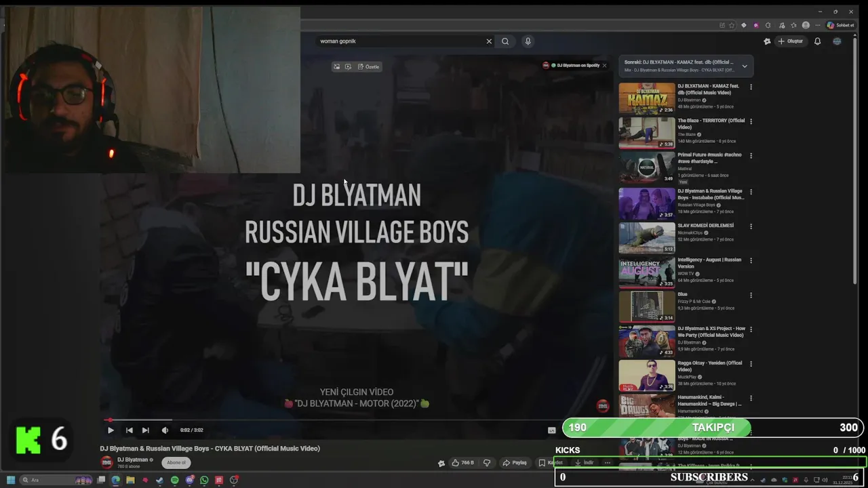868x488 pixels.
Task: Open Copilot Sohbet et button
Action: pyautogui.click(x=841, y=25)
